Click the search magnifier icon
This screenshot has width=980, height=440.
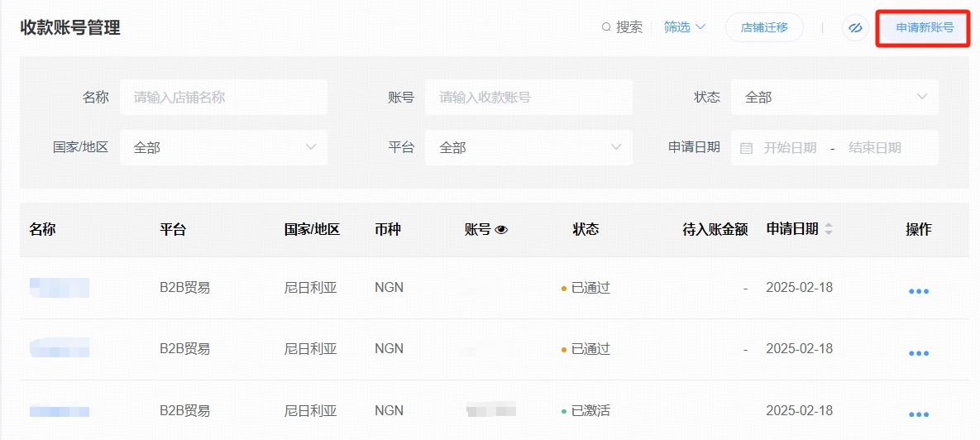[607, 27]
